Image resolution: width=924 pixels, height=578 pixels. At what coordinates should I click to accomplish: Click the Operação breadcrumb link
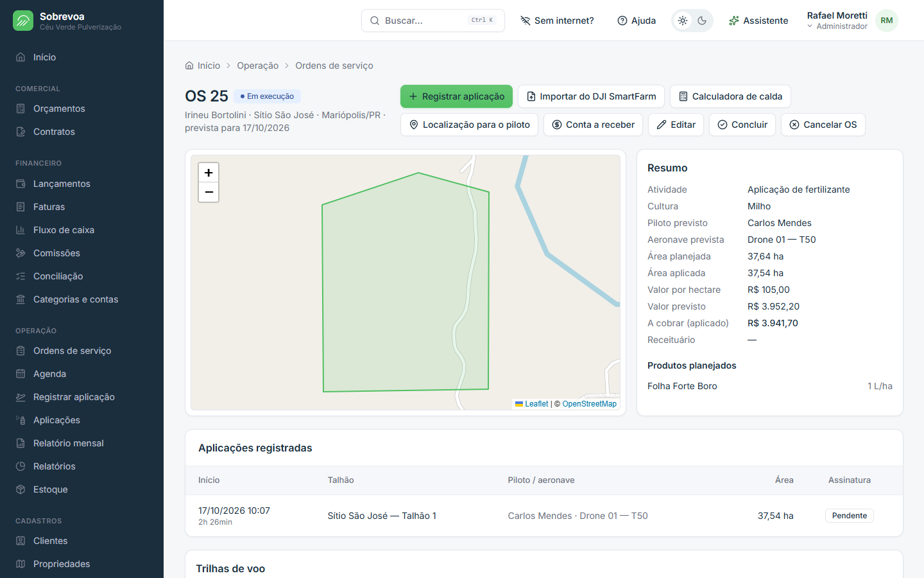tap(257, 66)
